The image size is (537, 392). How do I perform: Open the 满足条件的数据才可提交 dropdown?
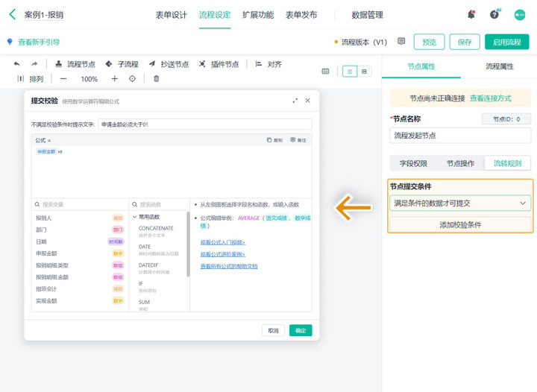pyautogui.click(x=460, y=203)
